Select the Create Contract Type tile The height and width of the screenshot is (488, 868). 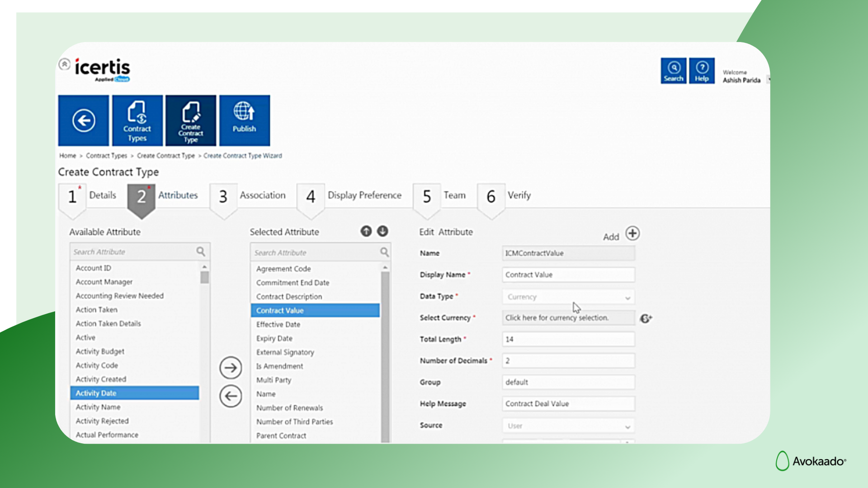[x=191, y=120]
